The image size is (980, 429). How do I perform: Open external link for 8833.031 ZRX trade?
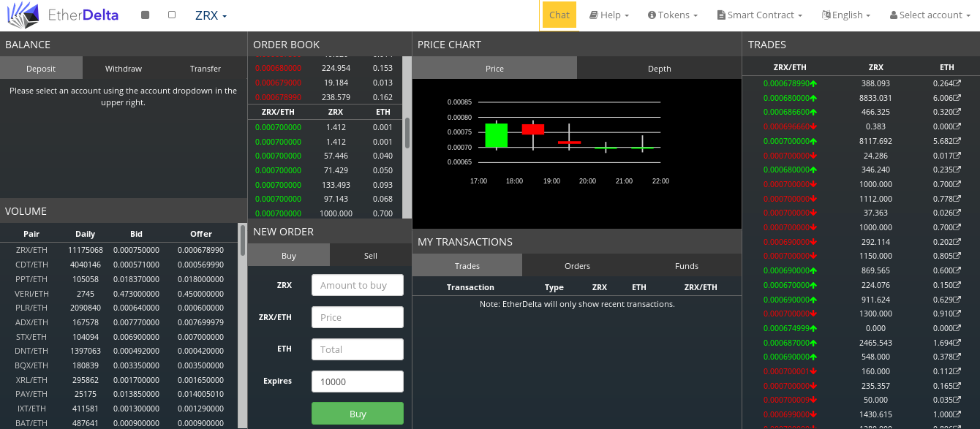pos(957,98)
